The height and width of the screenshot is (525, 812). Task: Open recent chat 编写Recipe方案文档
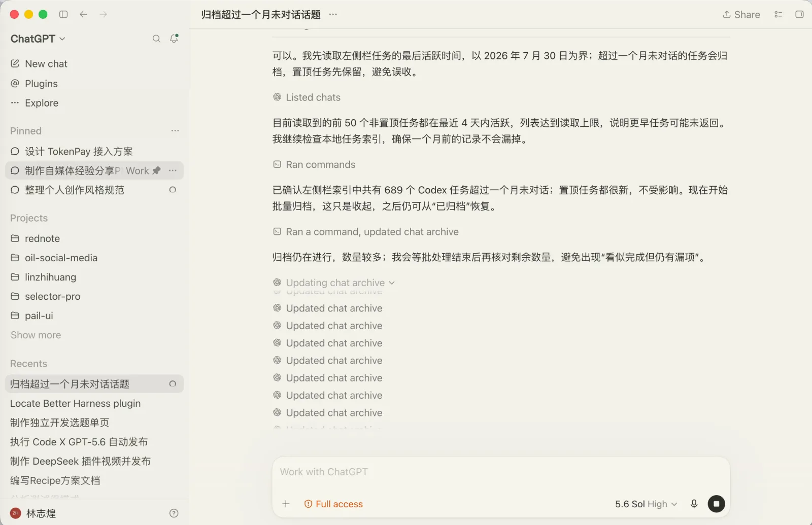coord(94,480)
